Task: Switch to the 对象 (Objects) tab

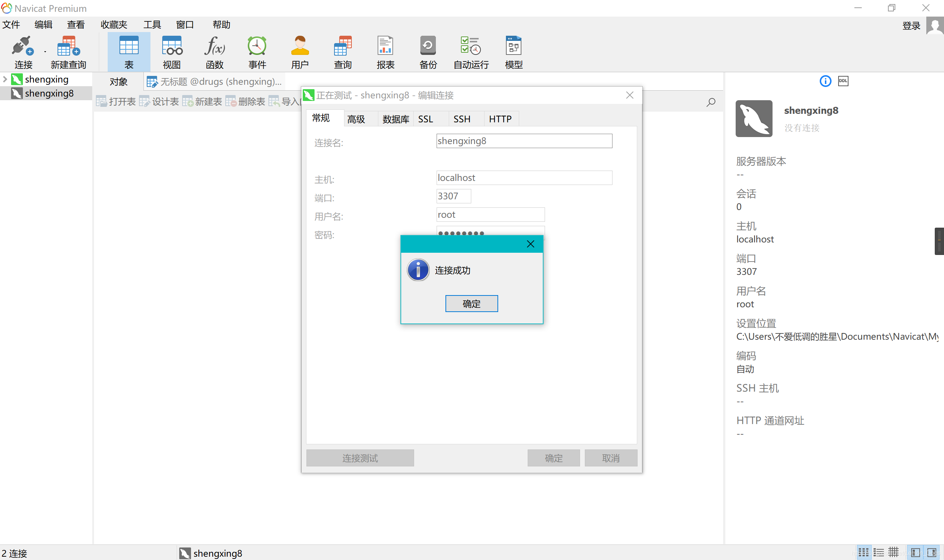Action: [x=119, y=81]
